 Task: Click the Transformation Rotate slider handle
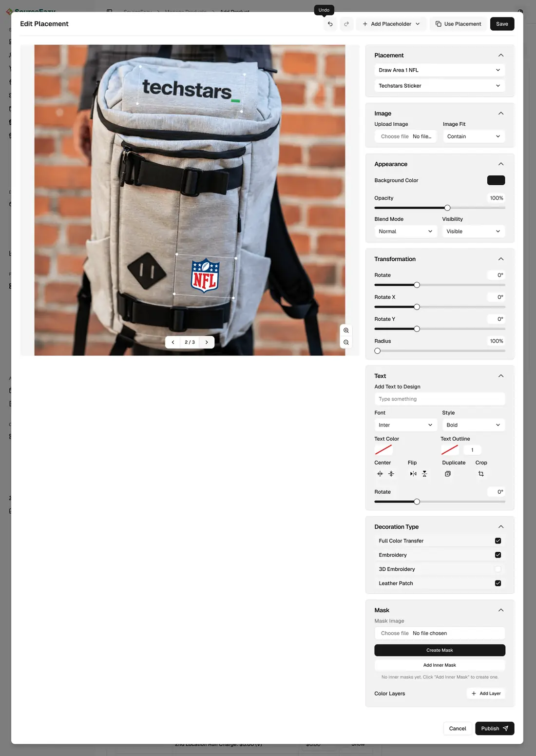click(x=417, y=285)
